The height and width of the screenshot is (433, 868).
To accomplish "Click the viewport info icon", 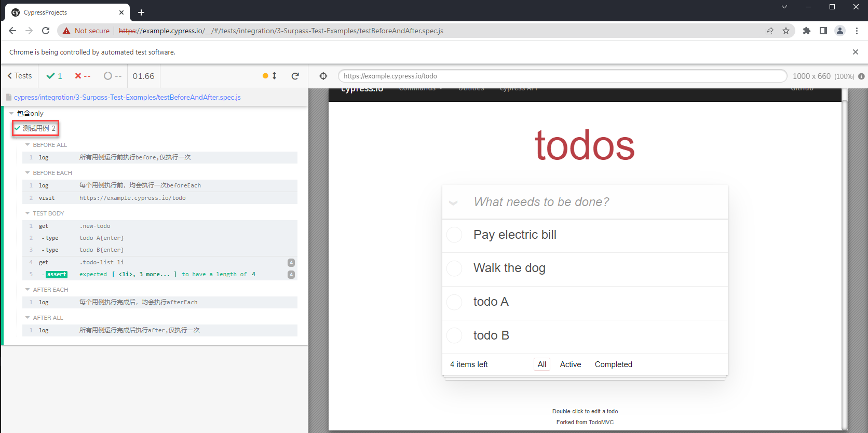I will pyautogui.click(x=861, y=76).
